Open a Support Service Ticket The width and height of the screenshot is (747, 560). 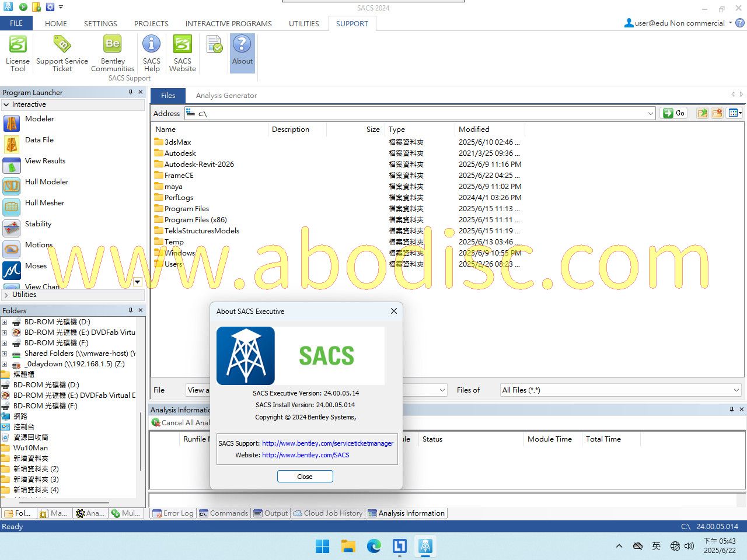pos(62,54)
